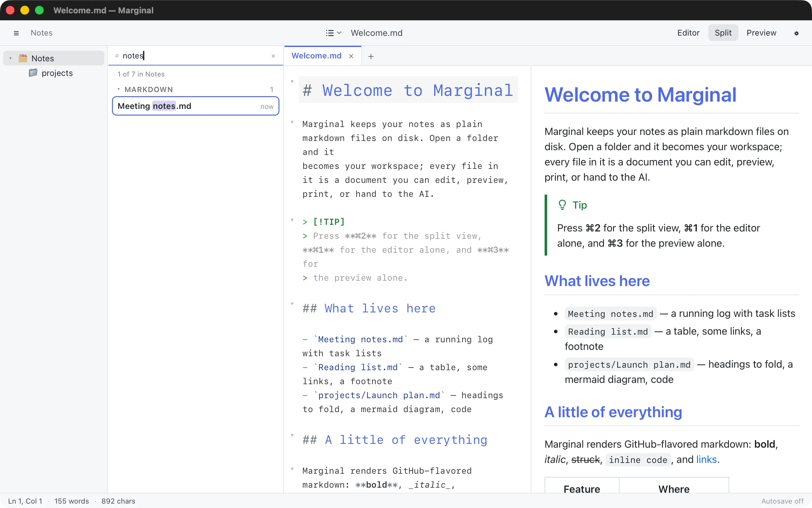
Task: Click the Notes breadcrumb in the toolbar
Action: 42,33
